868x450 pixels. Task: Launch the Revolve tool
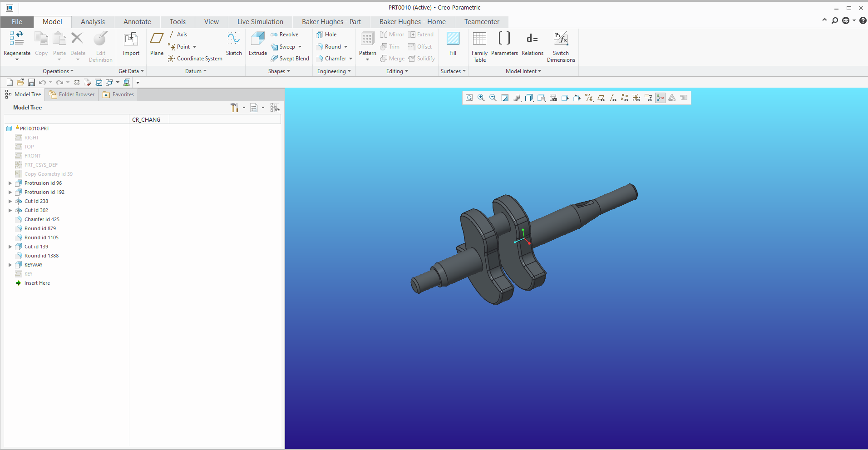pos(286,34)
